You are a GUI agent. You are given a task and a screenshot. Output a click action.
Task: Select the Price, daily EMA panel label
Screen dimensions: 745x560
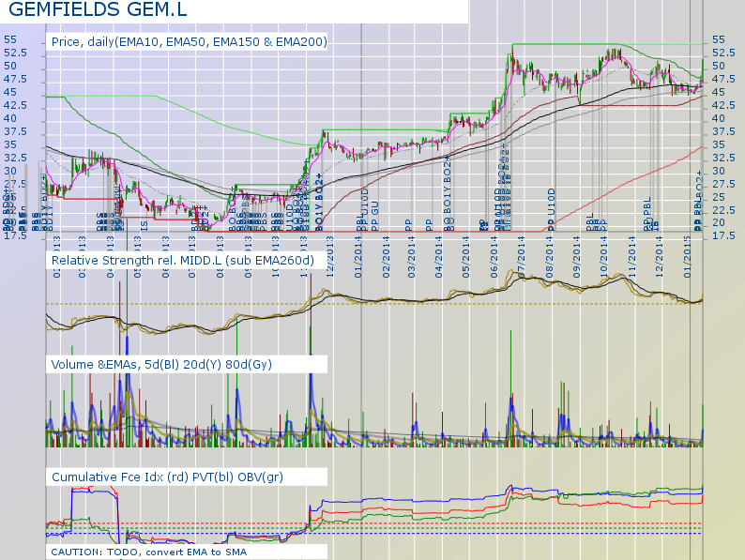coord(190,42)
